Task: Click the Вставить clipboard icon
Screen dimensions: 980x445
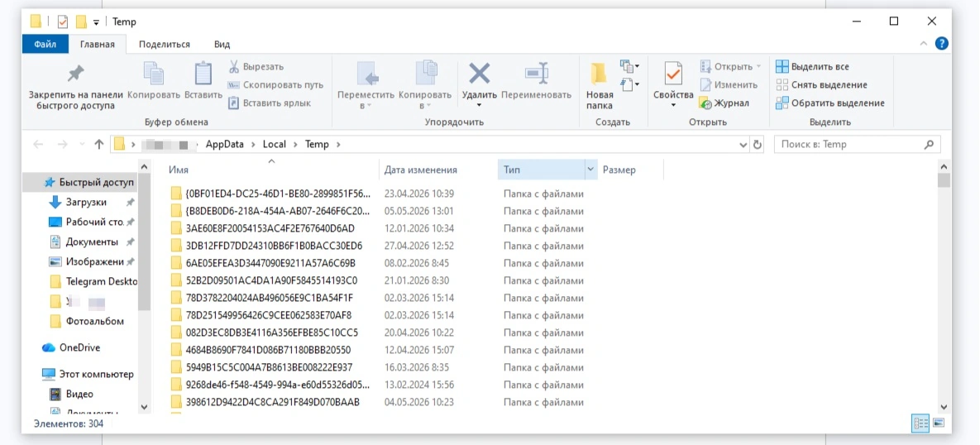Action: point(203,73)
